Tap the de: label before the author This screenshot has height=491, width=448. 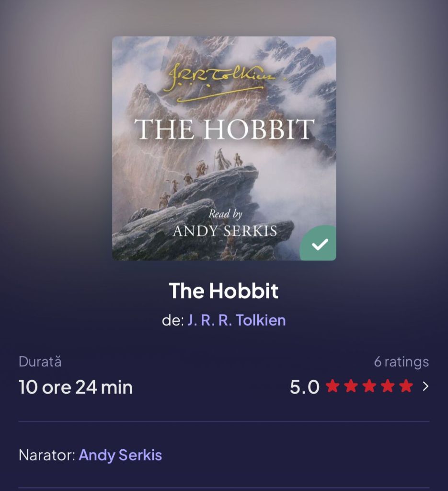click(172, 321)
